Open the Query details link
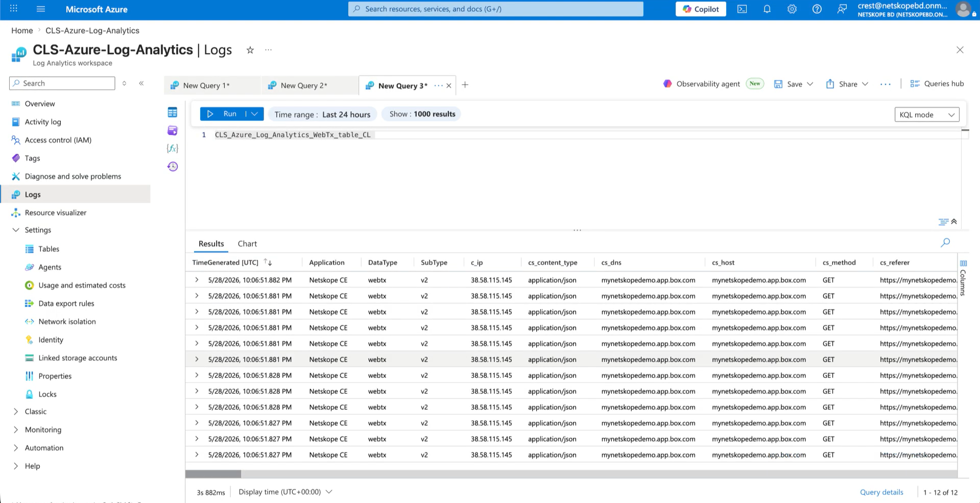Image resolution: width=980 pixels, height=503 pixels. tap(881, 492)
